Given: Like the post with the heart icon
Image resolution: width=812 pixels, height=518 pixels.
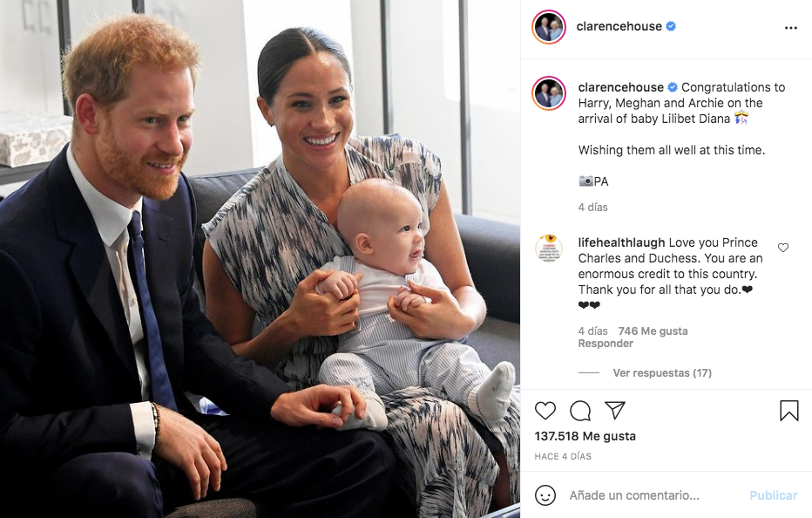Looking at the screenshot, I should pyautogui.click(x=545, y=411).
